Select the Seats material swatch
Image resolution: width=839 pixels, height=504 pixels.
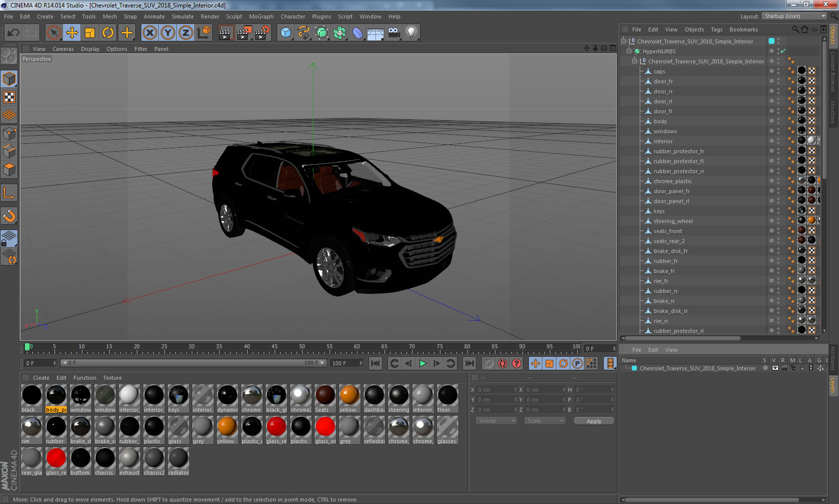pyautogui.click(x=325, y=398)
